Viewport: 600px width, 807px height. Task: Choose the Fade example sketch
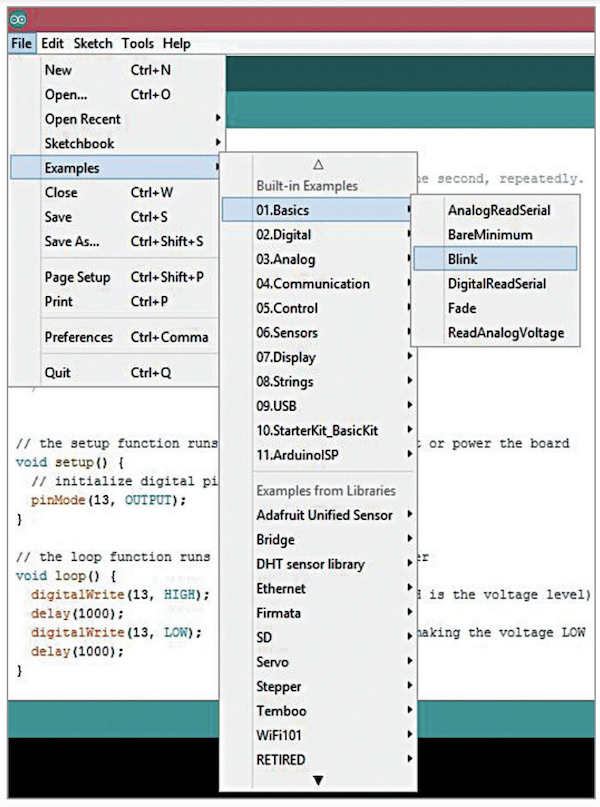pos(462,308)
